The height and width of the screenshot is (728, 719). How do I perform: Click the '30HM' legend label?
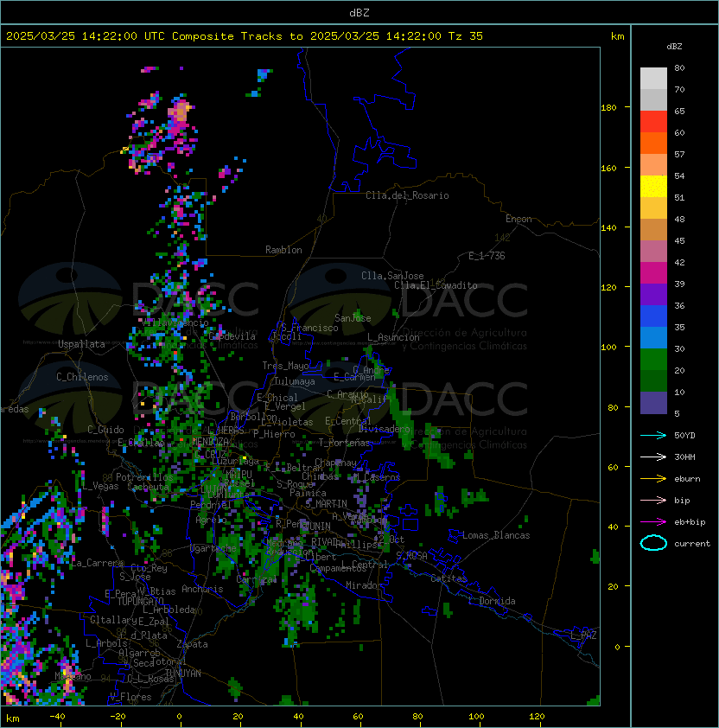(684, 457)
